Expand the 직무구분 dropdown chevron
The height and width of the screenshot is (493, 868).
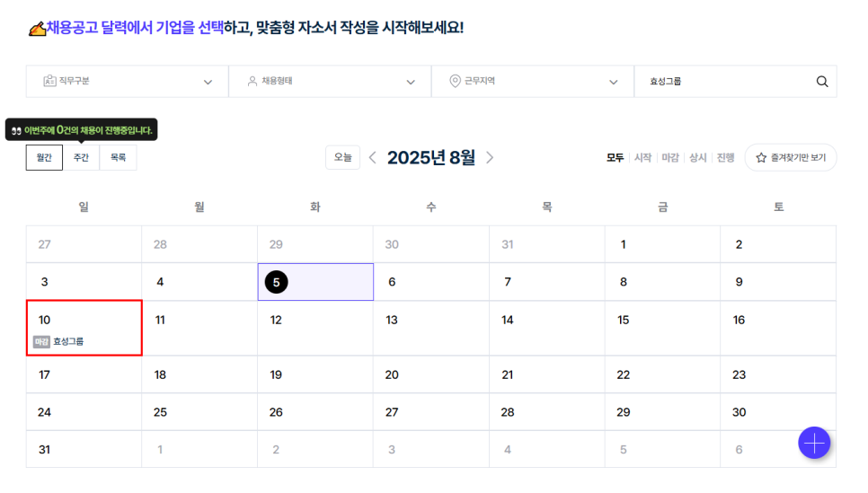[x=208, y=82]
